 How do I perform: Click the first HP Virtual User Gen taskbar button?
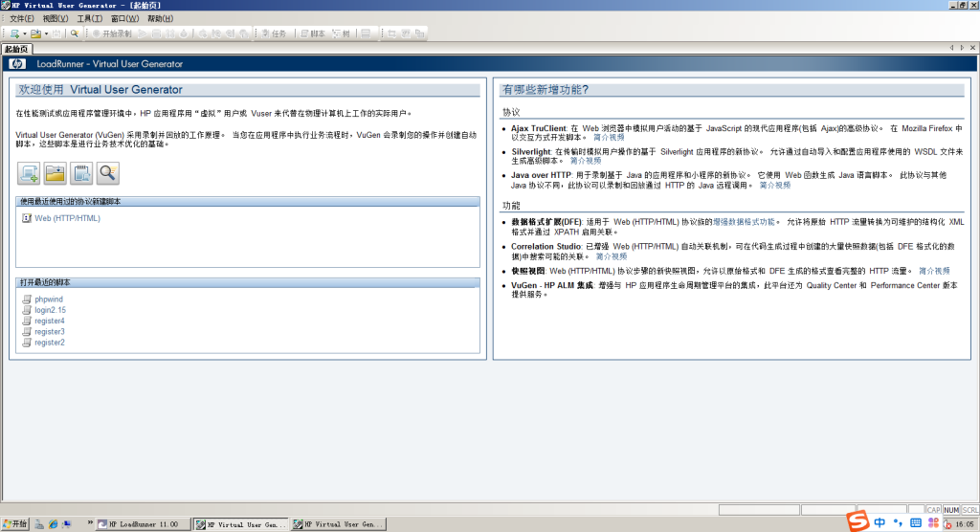[x=241, y=524]
